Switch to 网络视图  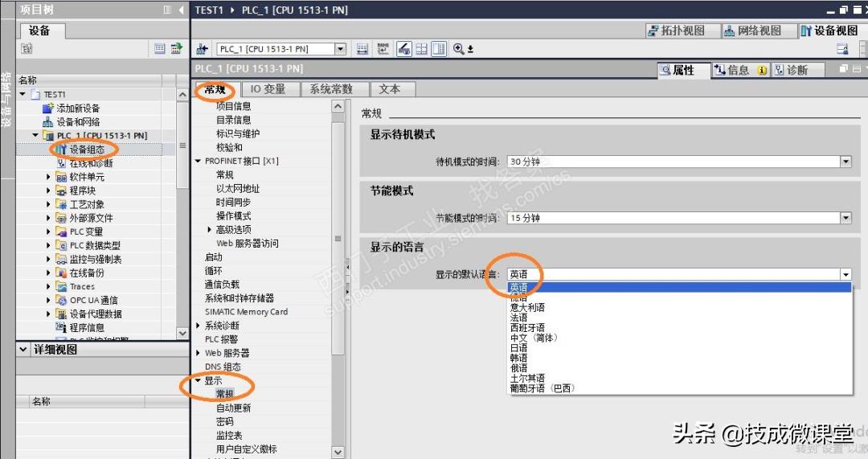click(759, 31)
